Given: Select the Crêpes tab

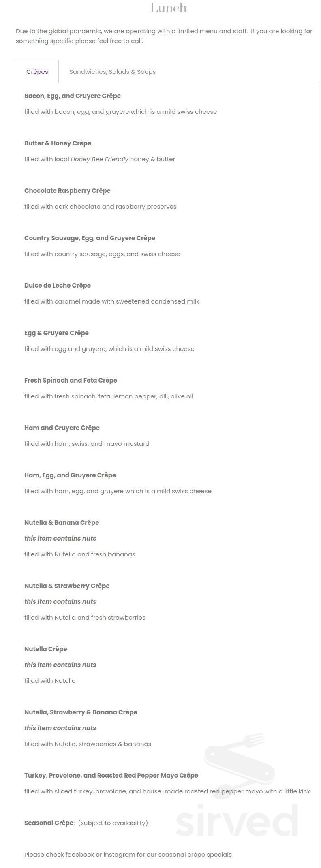Looking at the screenshot, I should (x=37, y=72).
